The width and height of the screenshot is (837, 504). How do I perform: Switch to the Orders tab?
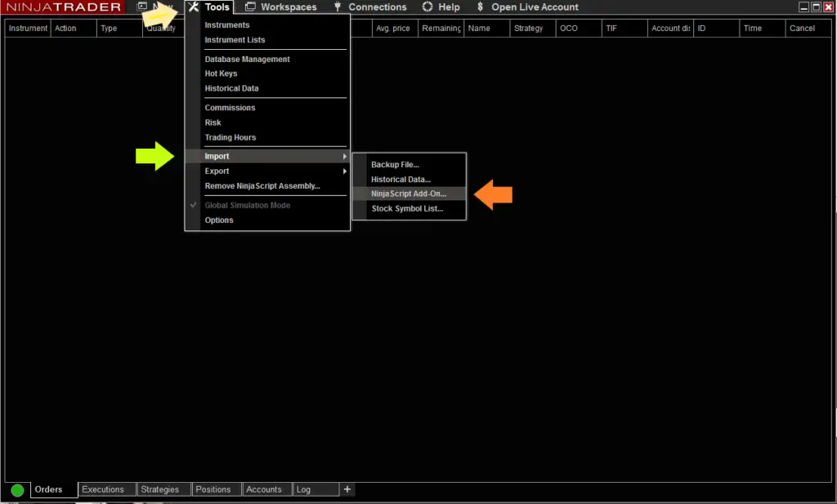click(x=54, y=489)
